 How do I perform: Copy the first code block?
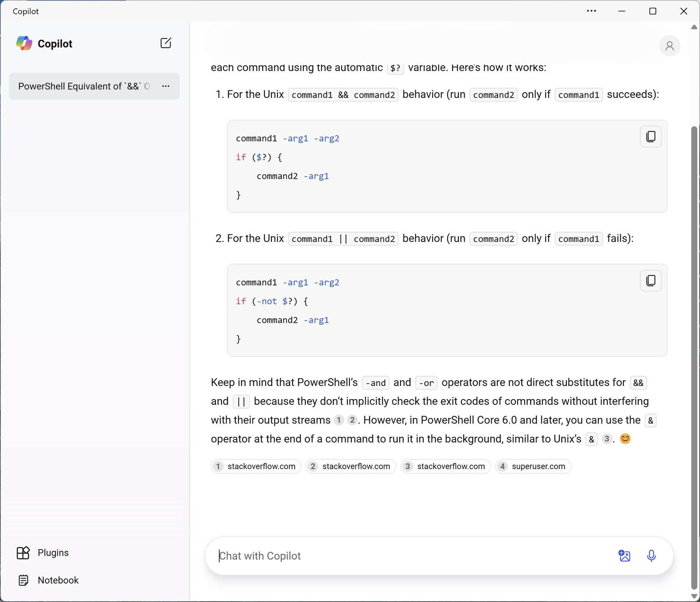tap(651, 137)
